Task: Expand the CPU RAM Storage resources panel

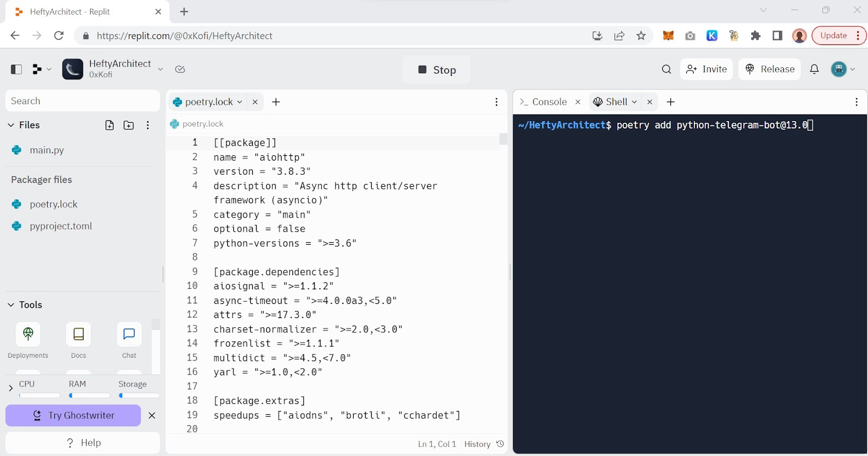Action: pos(10,388)
